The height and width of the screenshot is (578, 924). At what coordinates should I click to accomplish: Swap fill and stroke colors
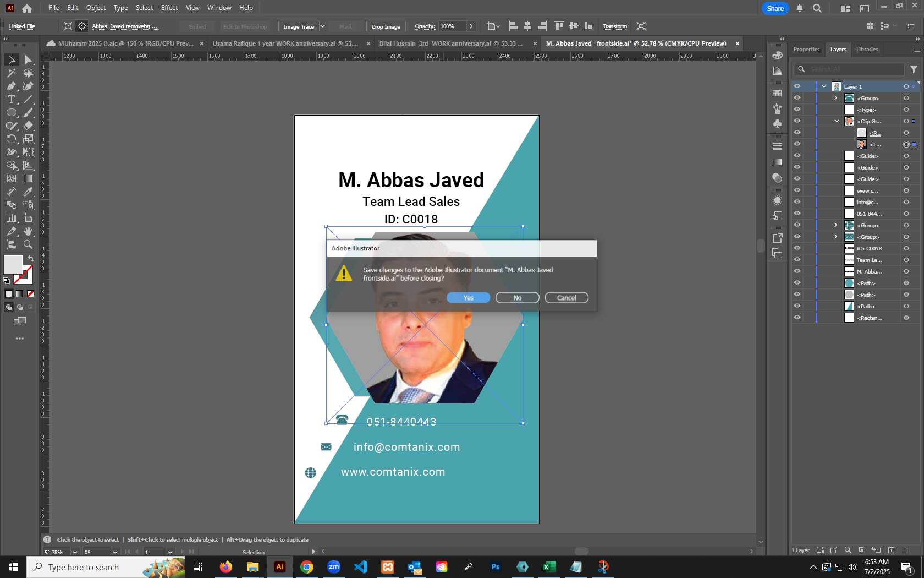click(x=31, y=259)
